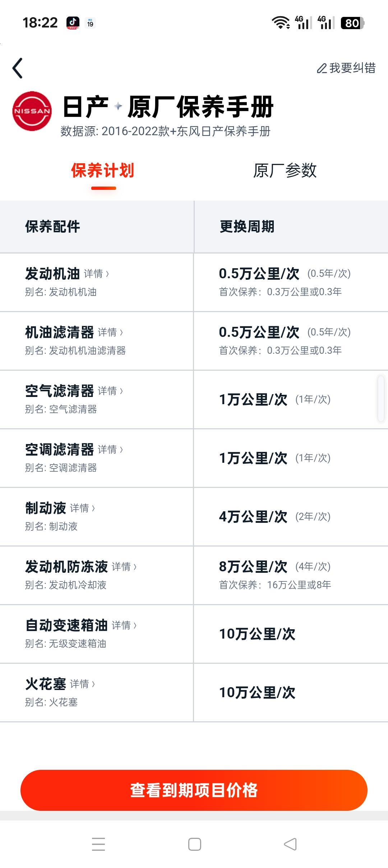388x868 pixels.
Task: Open 发动机防冻液 详情 details
Action: pyautogui.click(x=124, y=567)
